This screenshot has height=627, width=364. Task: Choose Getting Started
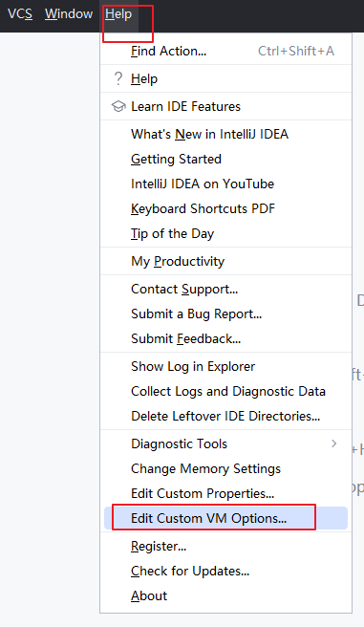tap(225, 159)
